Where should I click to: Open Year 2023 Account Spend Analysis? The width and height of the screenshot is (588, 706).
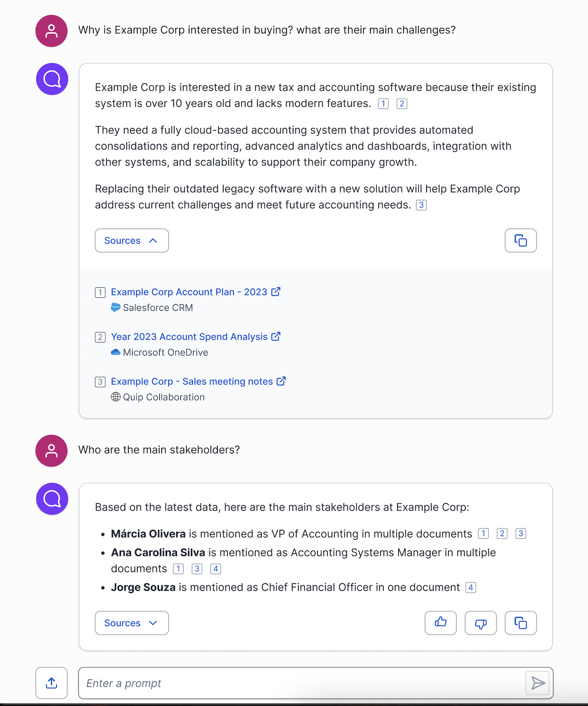coord(189,337)
